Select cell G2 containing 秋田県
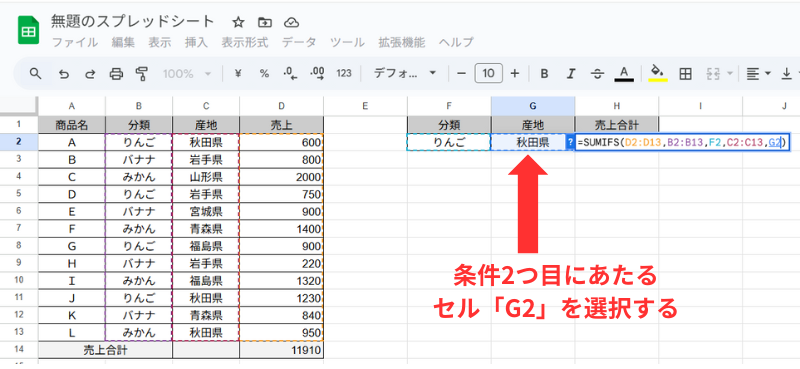Viewport: 800px width, 369px height. pos(533,142)
